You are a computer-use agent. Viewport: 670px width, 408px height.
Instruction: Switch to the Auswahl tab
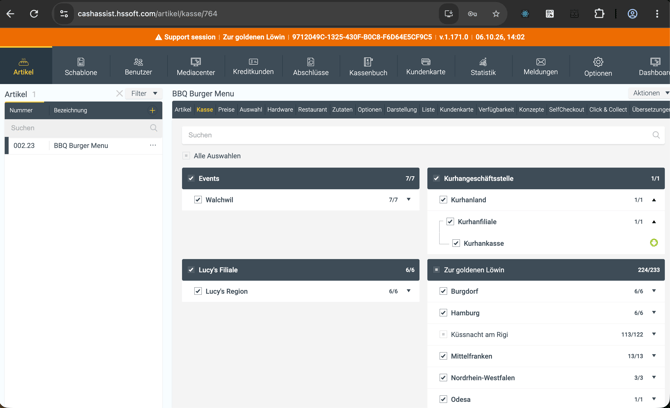250,110
